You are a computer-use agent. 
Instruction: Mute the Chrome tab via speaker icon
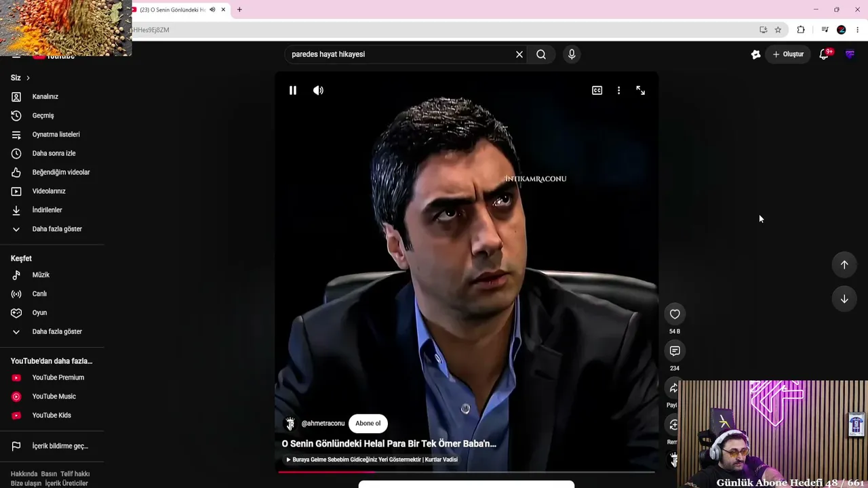[212, 9]
